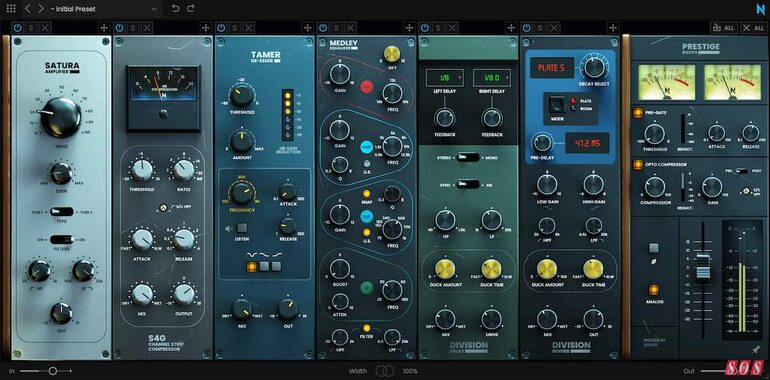This screenshot has height=380, width=770.
Task: Click the reverb MODE button
Action: click(556, 104)
